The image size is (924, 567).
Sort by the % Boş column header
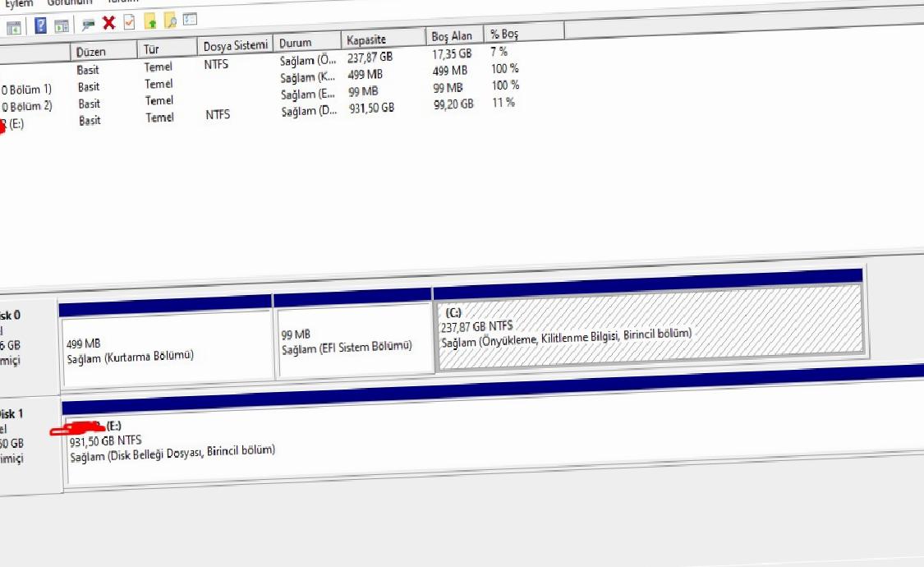(x=524, y=33)
